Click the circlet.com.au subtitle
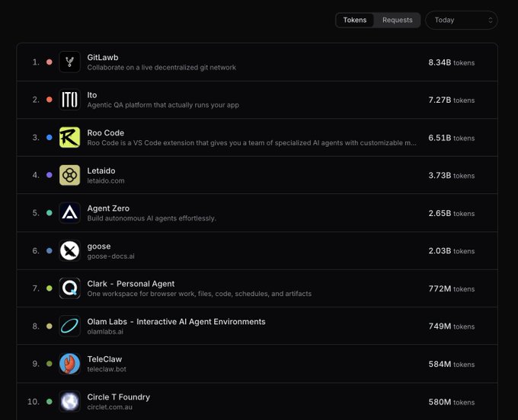 (x=110, y=407)
